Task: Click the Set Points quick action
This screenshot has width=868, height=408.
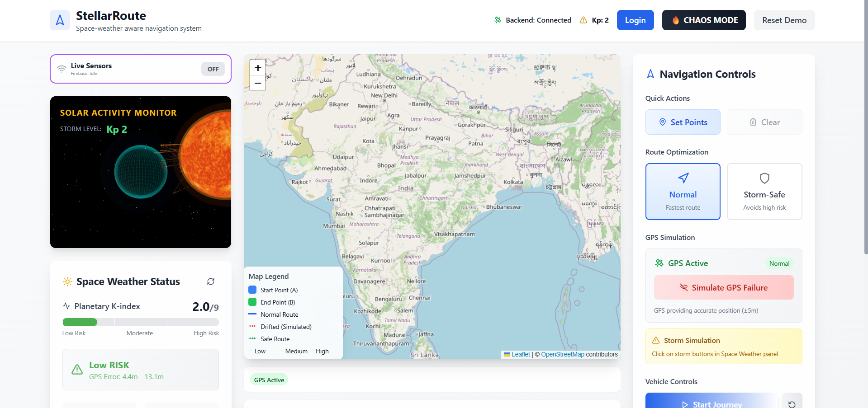Action: pos(683,122)
